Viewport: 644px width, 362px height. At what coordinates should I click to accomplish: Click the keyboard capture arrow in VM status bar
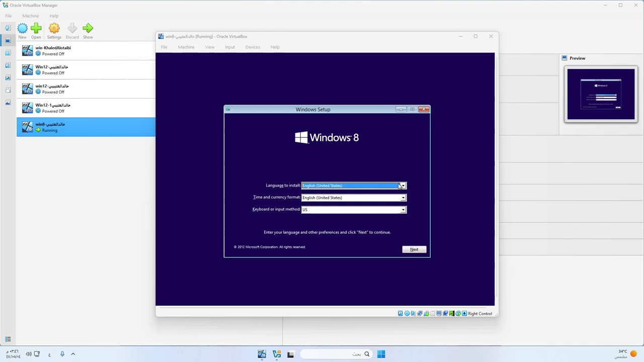(x=464, y=314)
